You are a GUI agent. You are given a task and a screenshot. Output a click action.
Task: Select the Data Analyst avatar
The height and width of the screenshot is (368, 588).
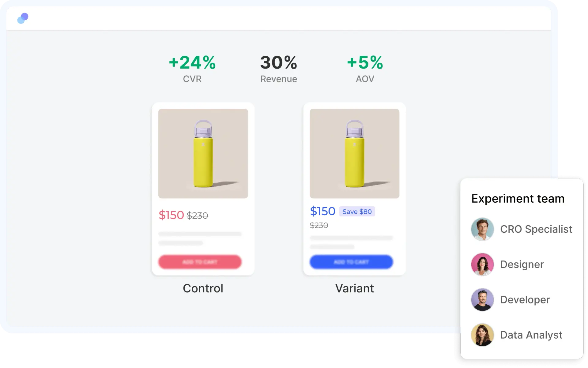[482, 335]
